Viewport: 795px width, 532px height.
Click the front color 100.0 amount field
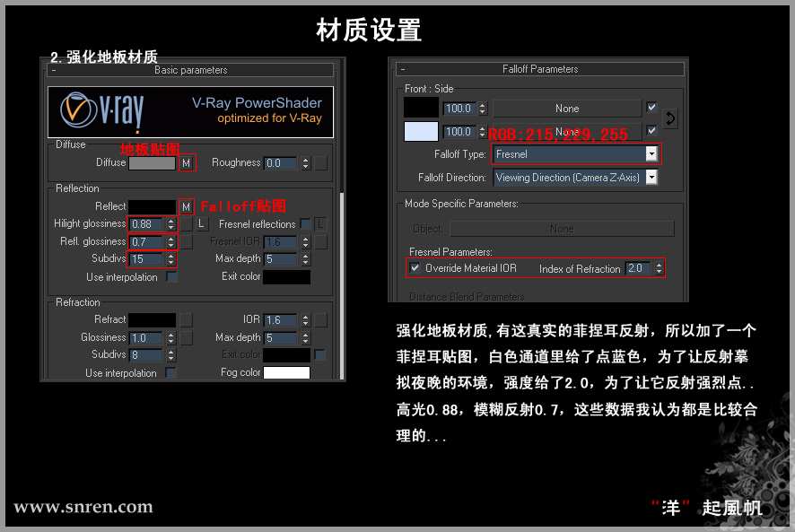460,108
